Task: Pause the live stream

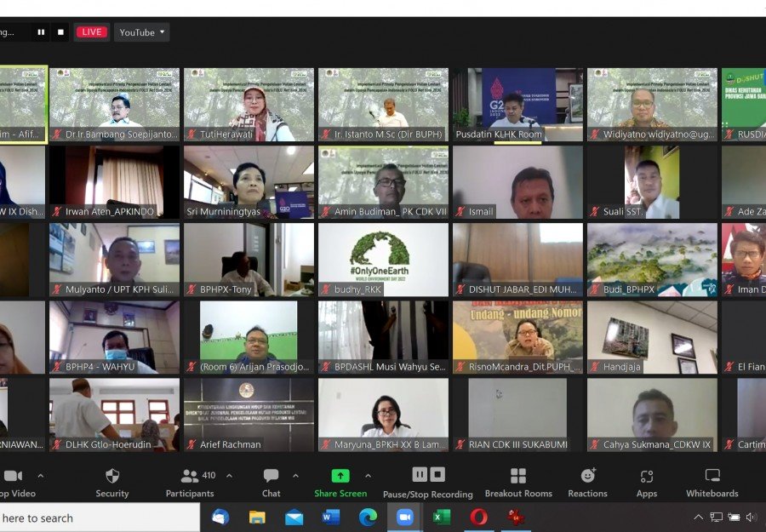Action: [x=41, y=32]
